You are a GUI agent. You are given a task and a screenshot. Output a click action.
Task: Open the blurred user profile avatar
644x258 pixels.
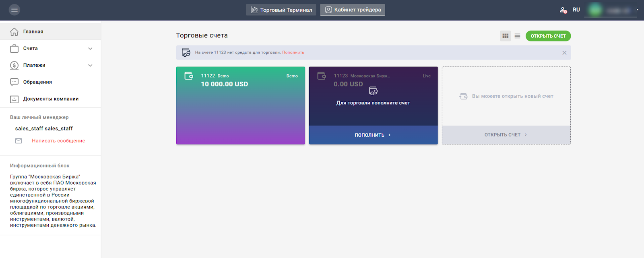pos(595,10)
